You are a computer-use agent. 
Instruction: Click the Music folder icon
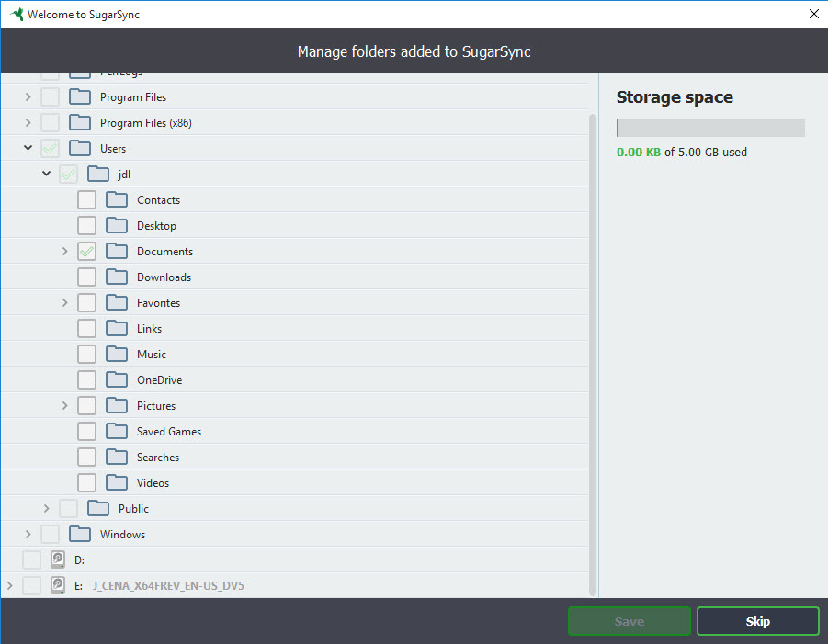click(117, 355)
